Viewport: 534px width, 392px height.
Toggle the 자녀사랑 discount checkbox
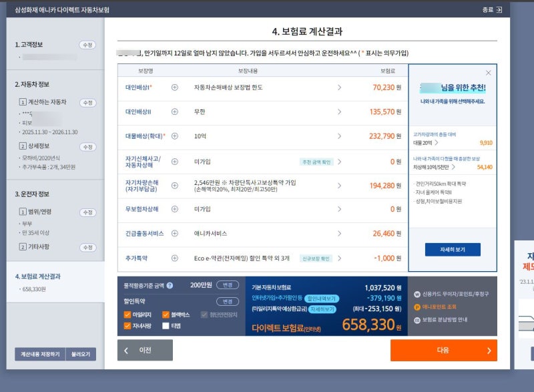coord(127,326)
